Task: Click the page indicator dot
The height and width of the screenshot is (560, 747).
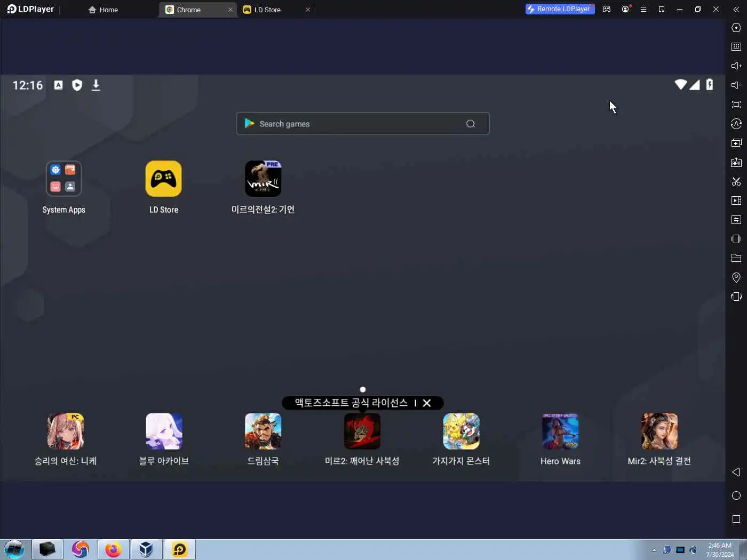Action: tap(363, 389)
